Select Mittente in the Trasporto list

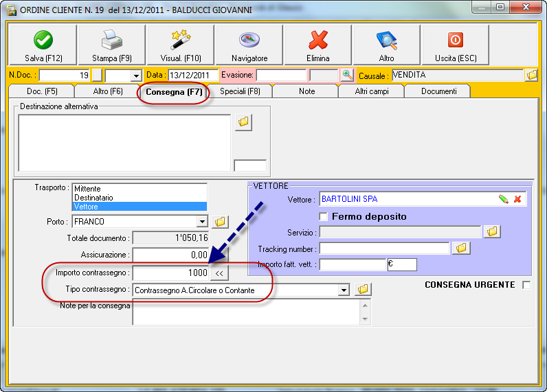(139, 189)
